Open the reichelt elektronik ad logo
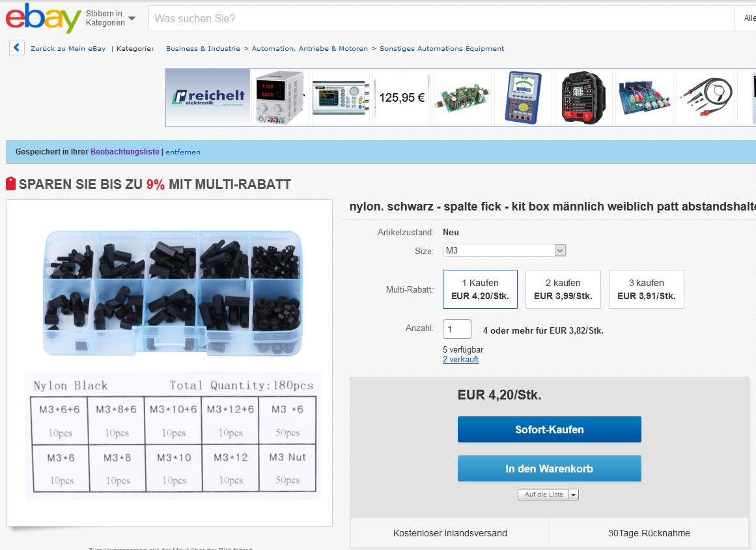The width and height of the screenshot is (756, 550). click(x=208, y=98)
